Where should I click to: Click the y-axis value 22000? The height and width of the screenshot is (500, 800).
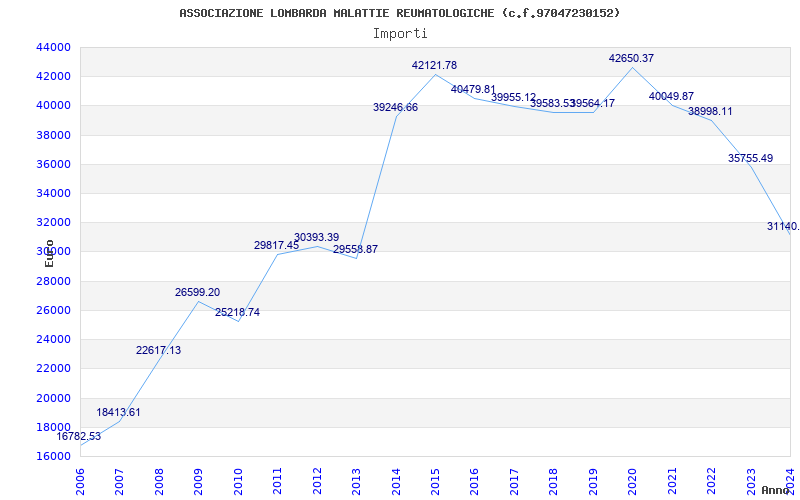[x=53, y=368]
